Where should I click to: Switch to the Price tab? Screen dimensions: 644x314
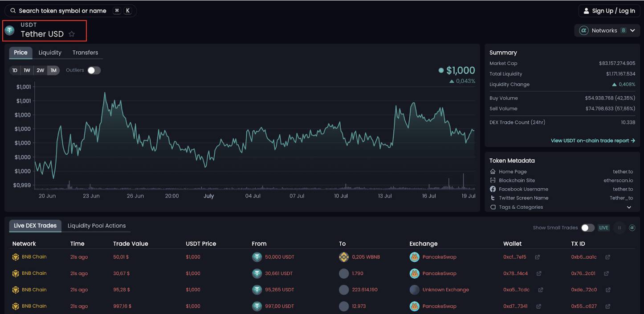click(x=20, y=53)
